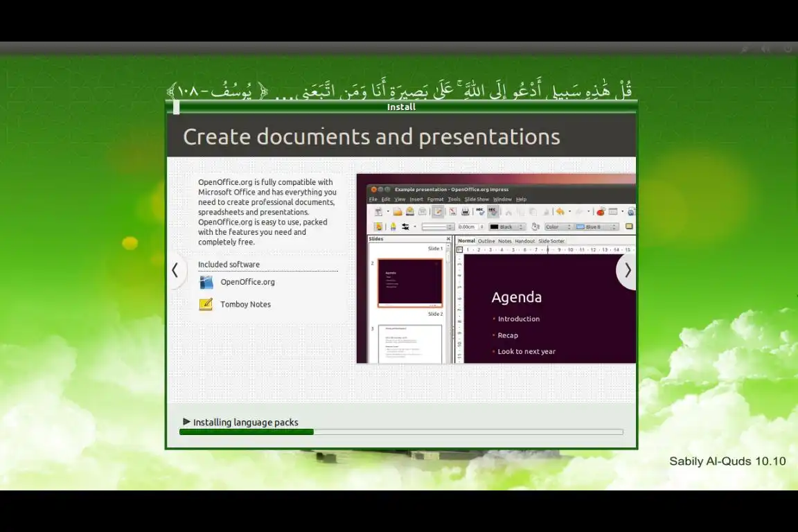
Task: Select Normal view tab in Impress screenshot
Action: click(x=467, y=241)
